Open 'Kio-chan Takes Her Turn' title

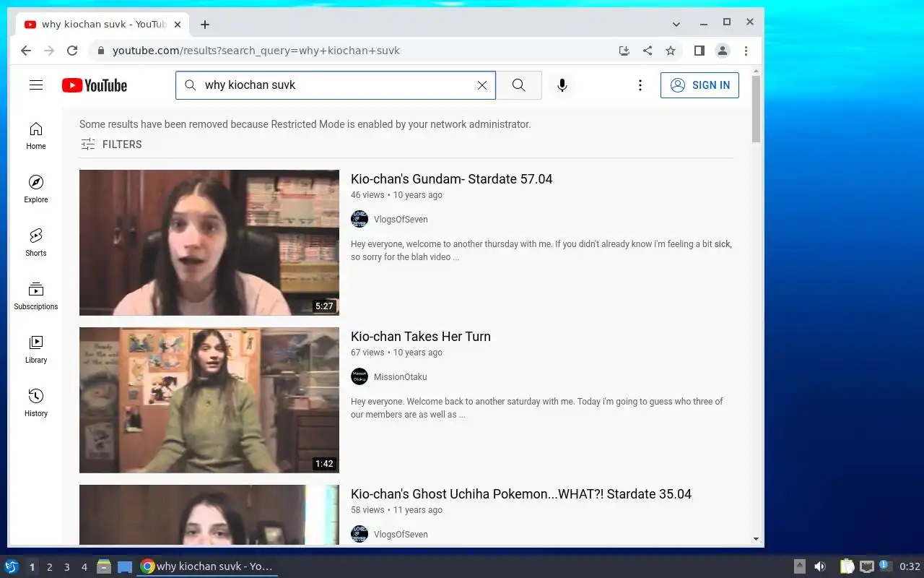click(421, 337)
